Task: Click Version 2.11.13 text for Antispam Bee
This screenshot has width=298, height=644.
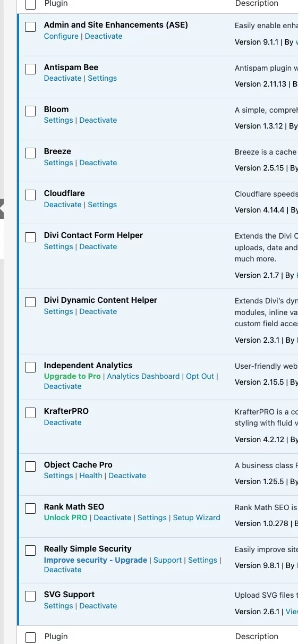Action: coord(260,84)
